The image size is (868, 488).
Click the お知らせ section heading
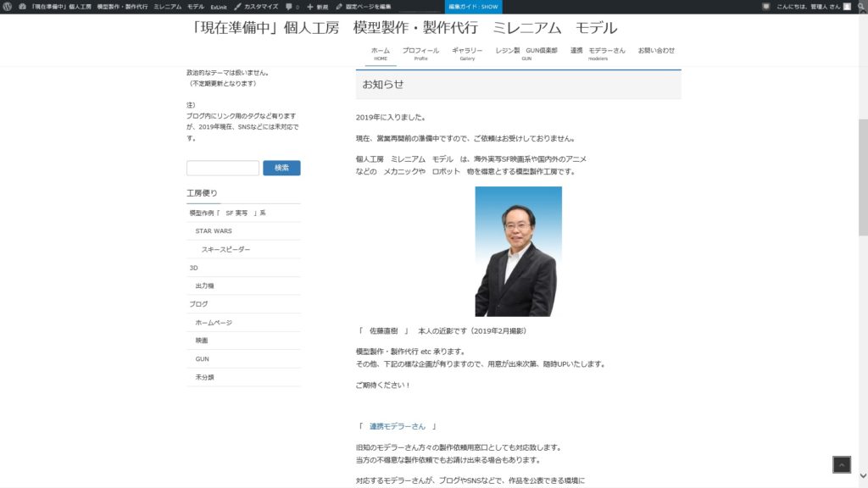[x=383, y=85]
